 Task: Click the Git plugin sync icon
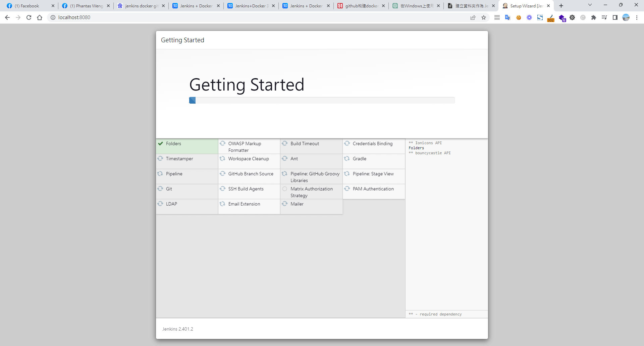pos(160,189)
